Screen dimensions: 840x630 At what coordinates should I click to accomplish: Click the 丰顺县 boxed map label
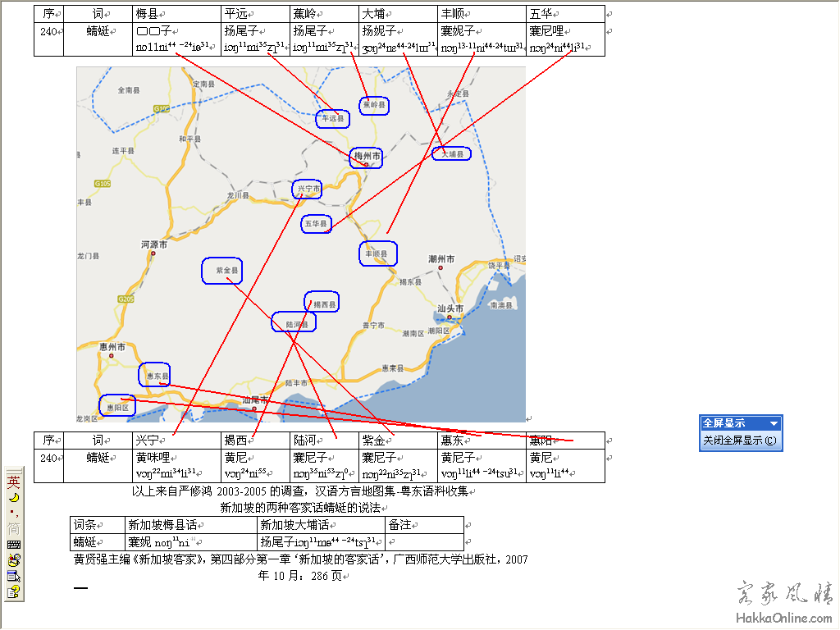coord(378,254)
